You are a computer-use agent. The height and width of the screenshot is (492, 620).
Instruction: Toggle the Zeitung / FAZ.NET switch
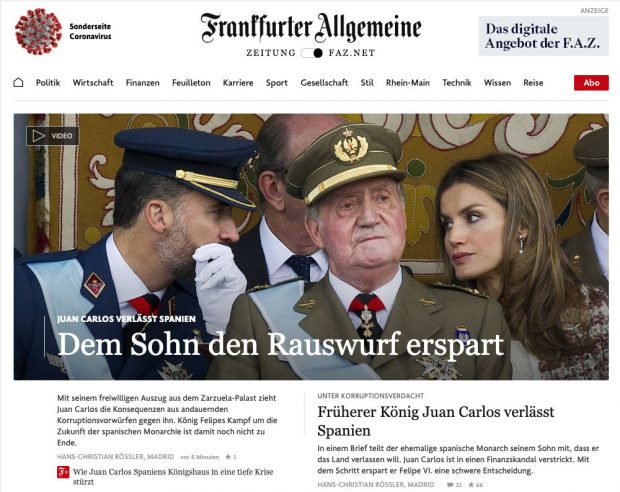coord(312,53)
